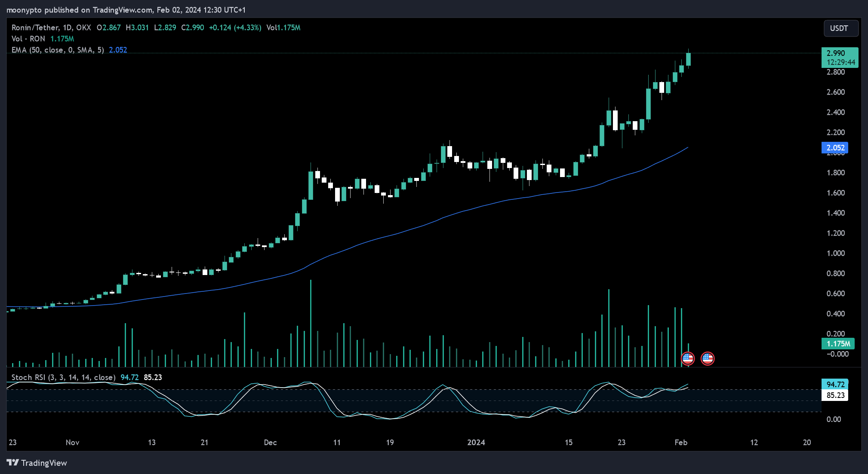This screenshot has height=474, width=868.
Task: Click the 15 date label on time axis
Action: click(x=569, y=442)
